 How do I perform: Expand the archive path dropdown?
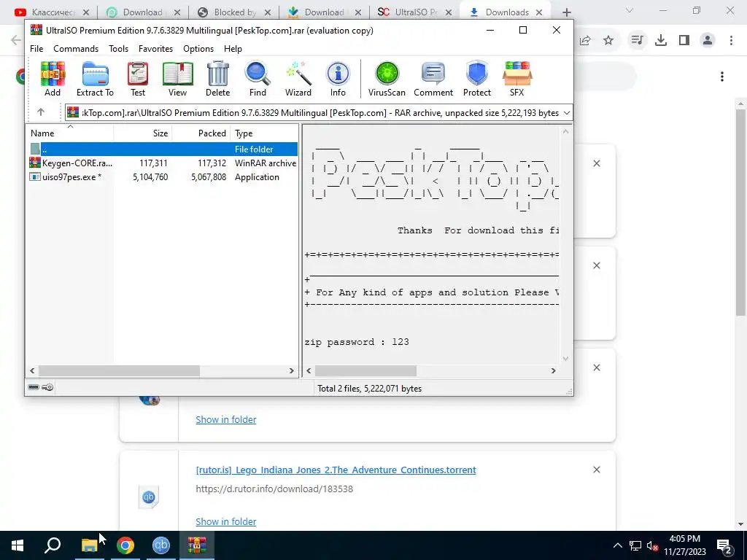click(x=566, y=113)
